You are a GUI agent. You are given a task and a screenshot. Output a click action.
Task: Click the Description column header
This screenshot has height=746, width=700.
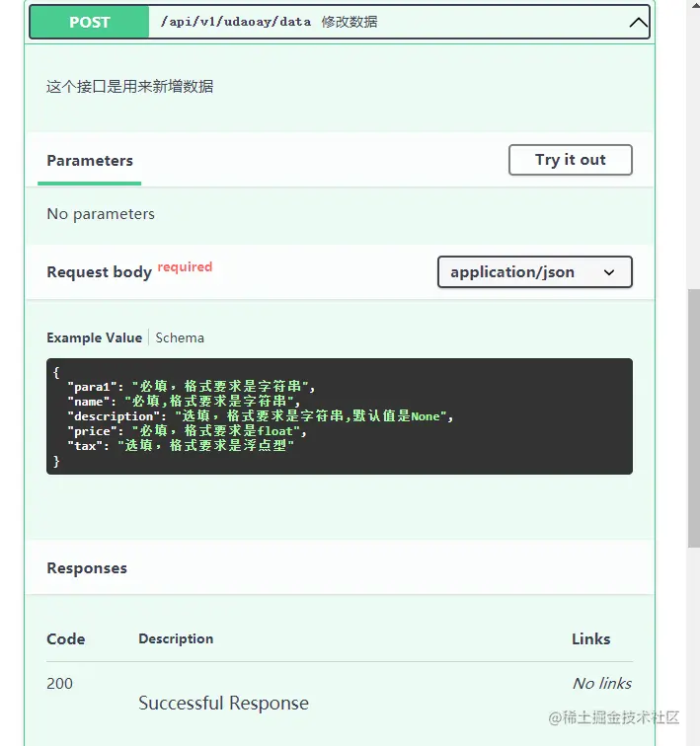(176, 639)
